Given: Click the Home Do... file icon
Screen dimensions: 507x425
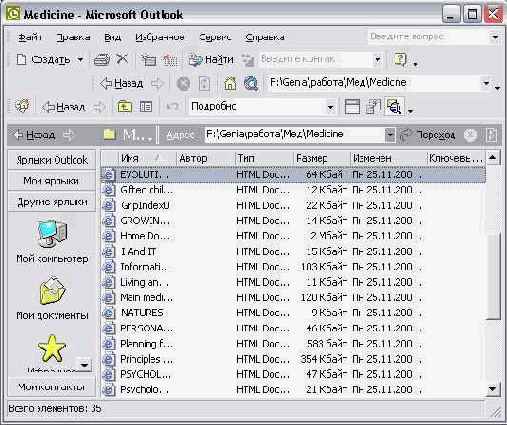Looking at the screenshot, I should coord(108,236).
